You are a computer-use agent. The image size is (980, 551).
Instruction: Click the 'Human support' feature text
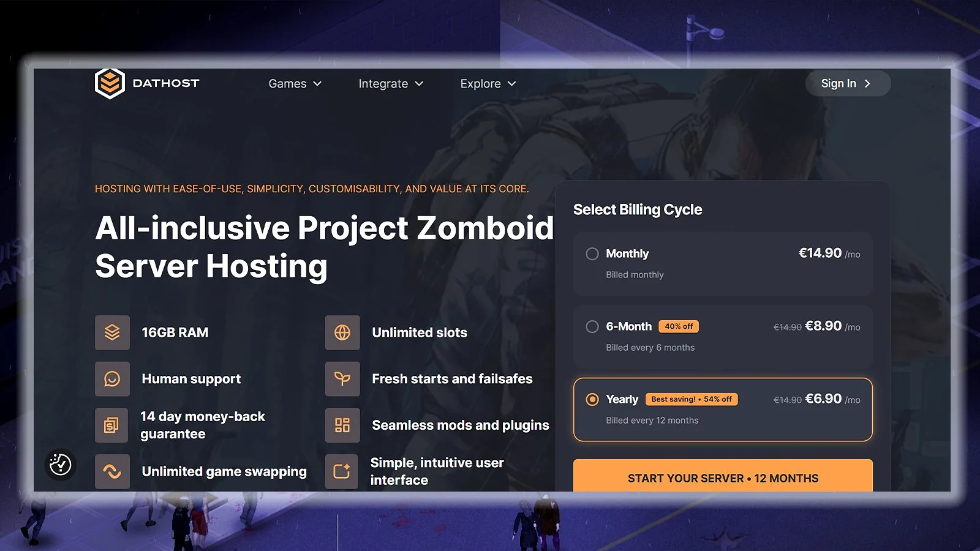click(x=191, y=379)
